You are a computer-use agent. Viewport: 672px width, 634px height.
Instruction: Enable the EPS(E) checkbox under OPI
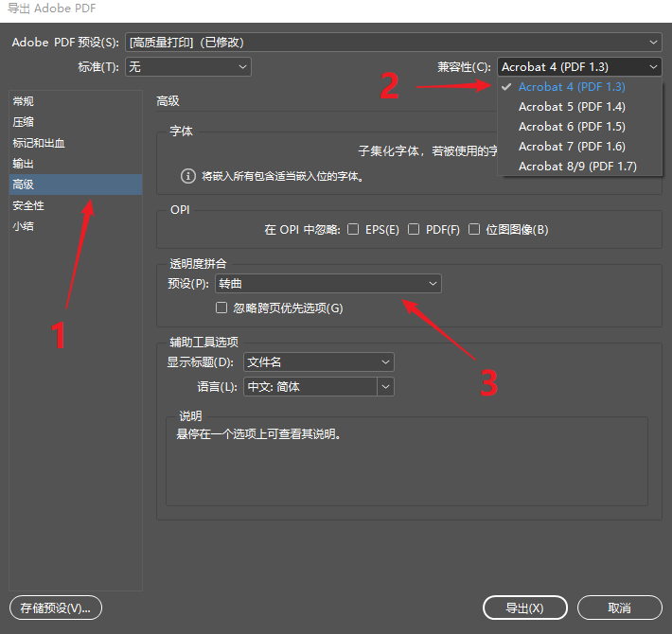pos(353,229)
